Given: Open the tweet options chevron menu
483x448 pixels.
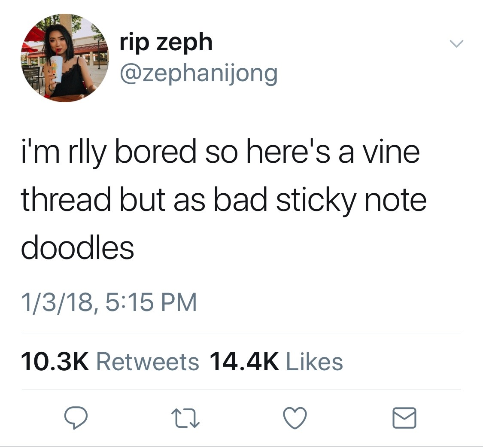Looking at the screenshot, I should point(456,43).
